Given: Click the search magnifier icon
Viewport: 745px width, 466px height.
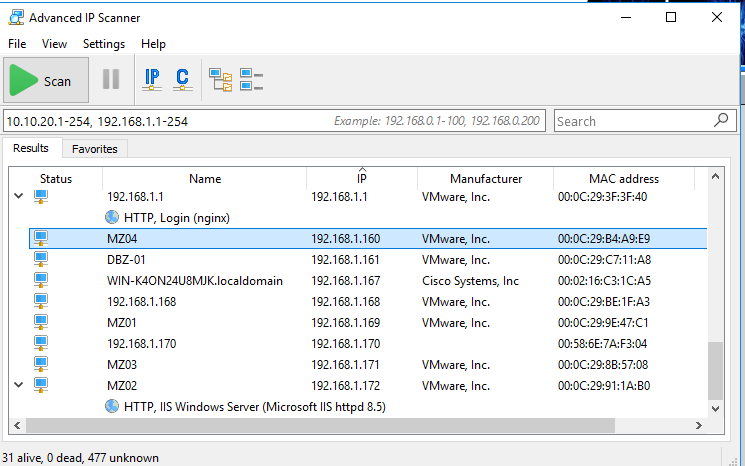Looking at the screenshot, I should point(721,121).
